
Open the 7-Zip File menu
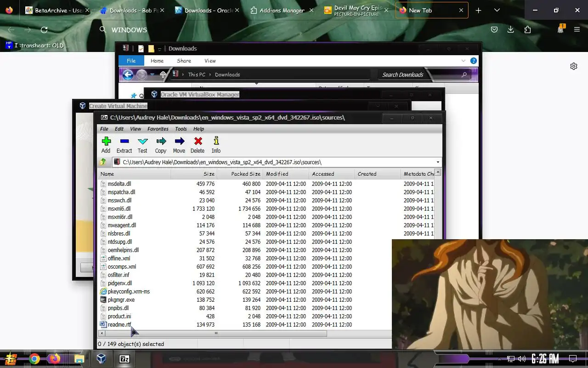pos(104,129)
